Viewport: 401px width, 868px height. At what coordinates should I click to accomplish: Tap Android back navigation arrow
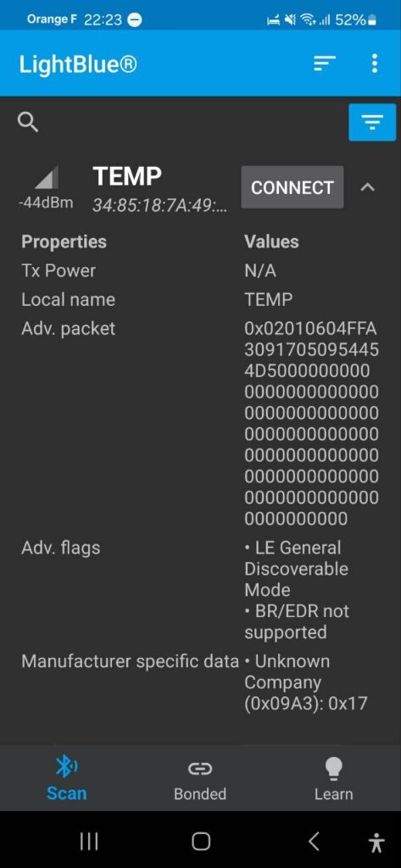coord(314,842)
